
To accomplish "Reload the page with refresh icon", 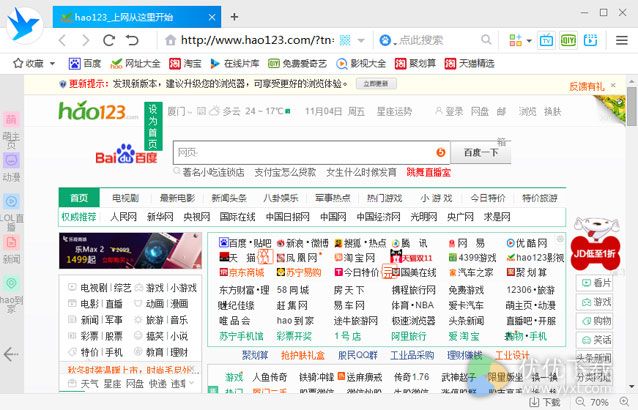I will 109,40.
